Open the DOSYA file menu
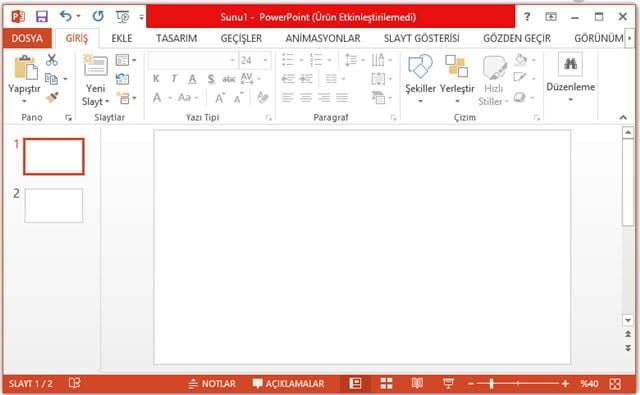 click(x=27, y=38)
